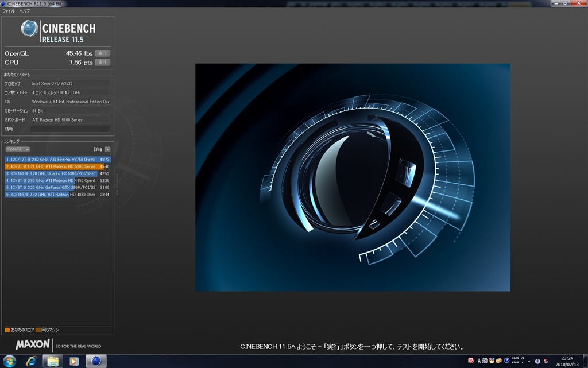Open Windows Explorer from the taskbar
This screenshot has height=368, width=588.
(53, 361)
